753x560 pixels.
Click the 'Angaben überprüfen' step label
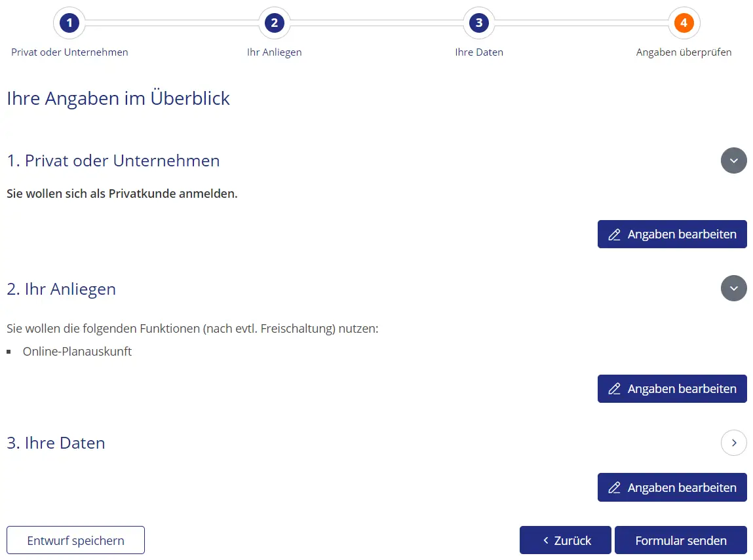click(x=684, y=52)
